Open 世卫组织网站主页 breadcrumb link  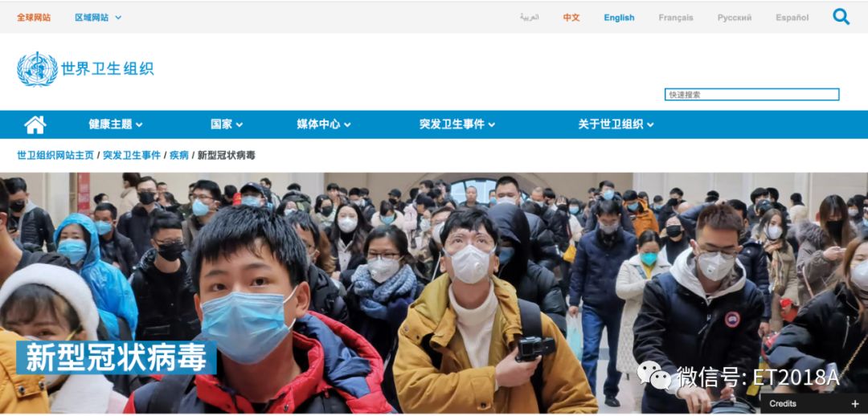pyautogui.click(x=55, y=156)
